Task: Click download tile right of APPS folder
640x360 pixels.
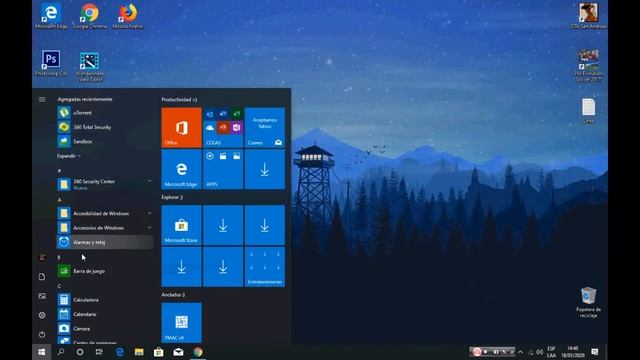Action: tap(264, 169)
